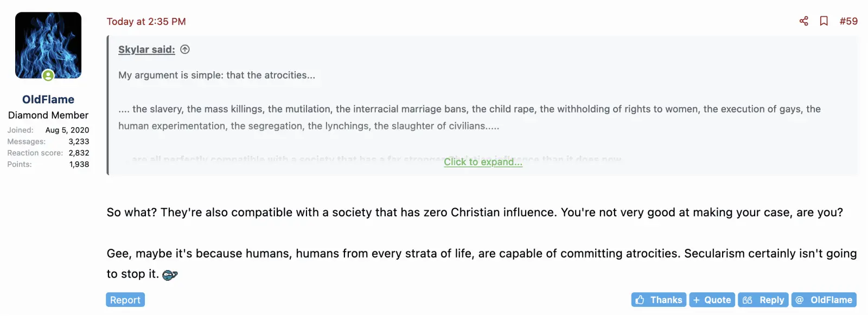868x320 pixels.
Task: Open the "Skylar said:" quote source link
Action: click(146, 49)
